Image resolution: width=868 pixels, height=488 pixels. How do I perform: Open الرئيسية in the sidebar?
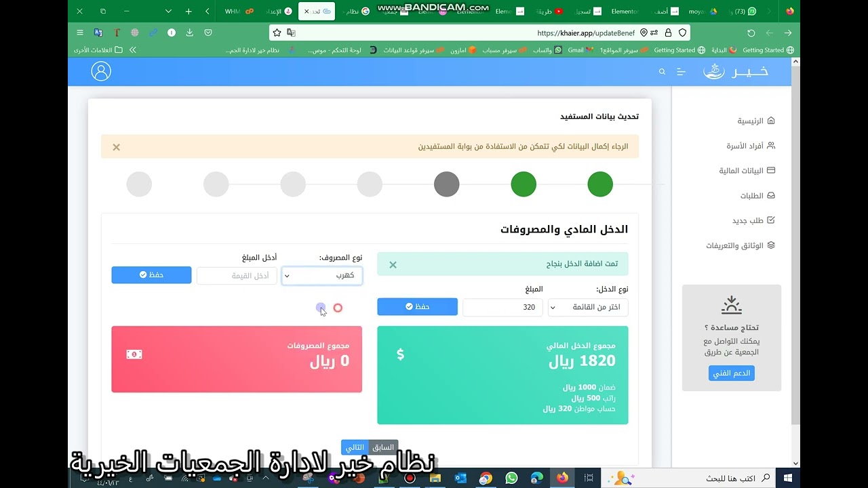coord(756,121)
